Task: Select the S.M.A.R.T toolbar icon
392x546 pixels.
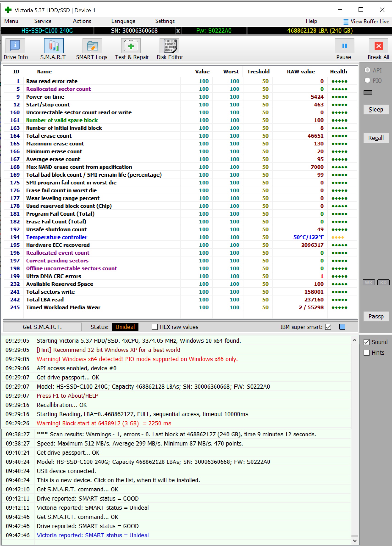Action: pyautogui.click(x=54, y=46)
